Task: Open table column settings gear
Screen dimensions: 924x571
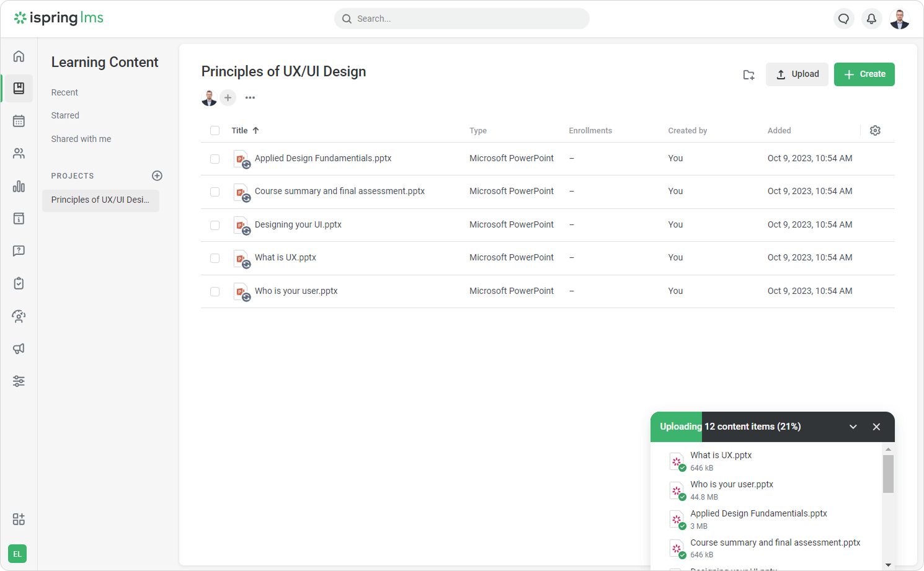Action: pyautogui.click(x=875, y=130)
